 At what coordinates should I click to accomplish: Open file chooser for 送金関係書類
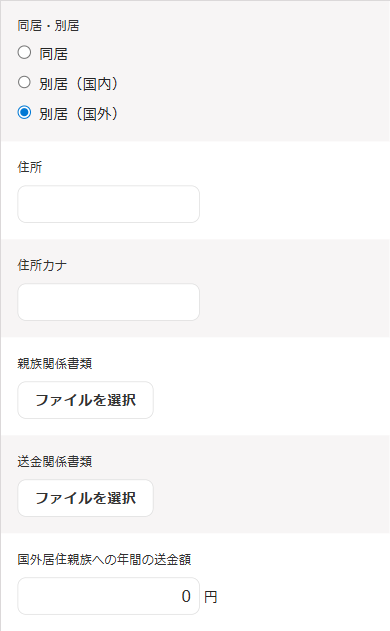85,498
